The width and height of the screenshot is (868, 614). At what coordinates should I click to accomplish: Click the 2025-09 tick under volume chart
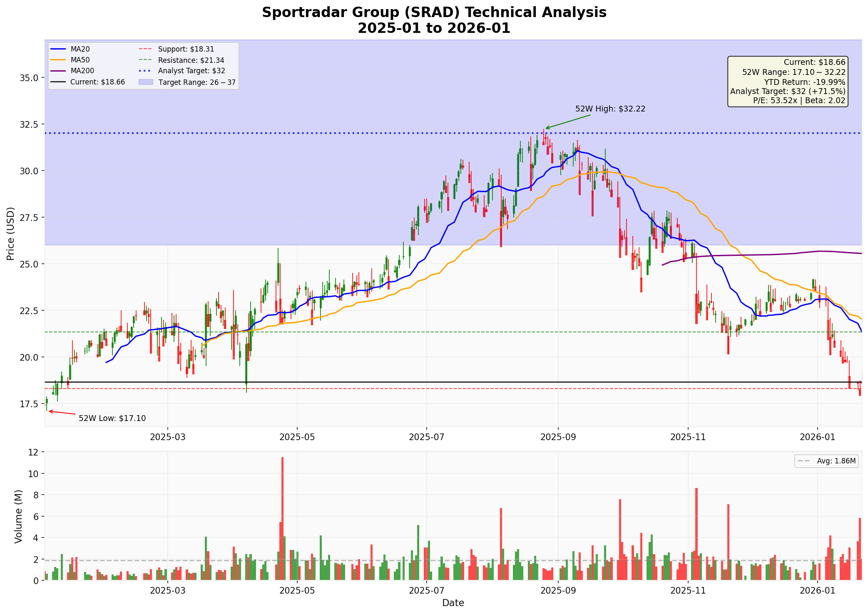tap(557, 590)
